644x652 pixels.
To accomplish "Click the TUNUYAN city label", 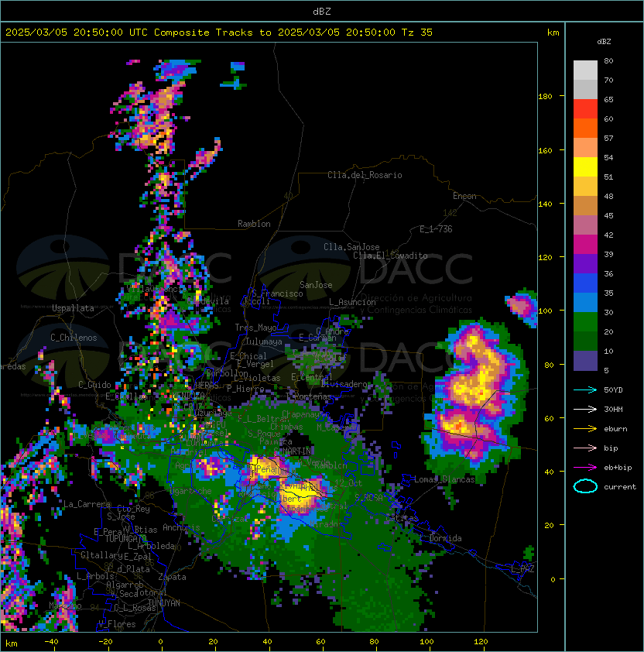I will coord(164,603).
